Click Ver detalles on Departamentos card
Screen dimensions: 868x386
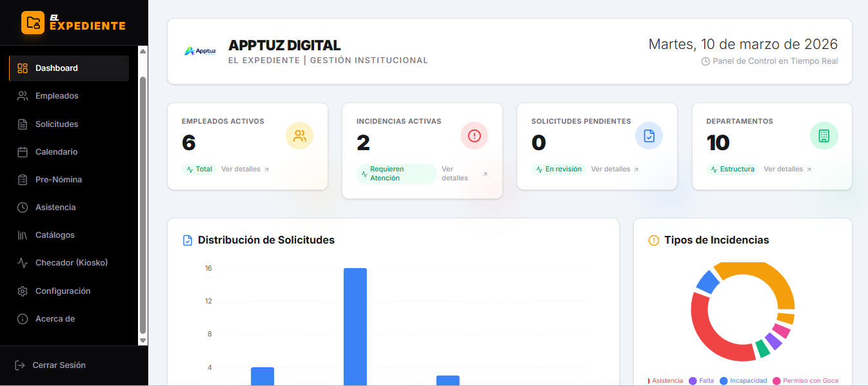click(787, 169)
